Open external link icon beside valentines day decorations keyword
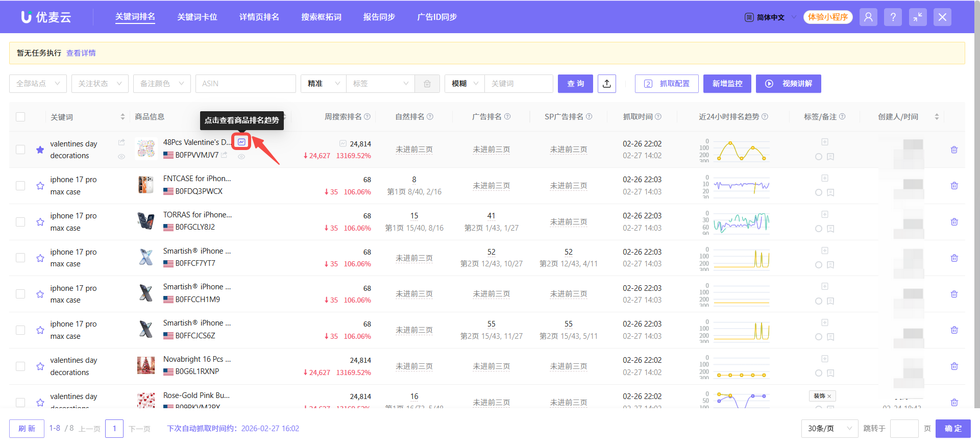The height and width of the screenshot is (448, 980). pos(121,142)
